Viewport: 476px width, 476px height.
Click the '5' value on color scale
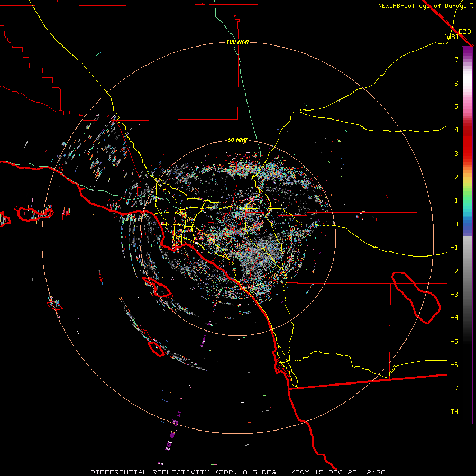click(456, 106)
